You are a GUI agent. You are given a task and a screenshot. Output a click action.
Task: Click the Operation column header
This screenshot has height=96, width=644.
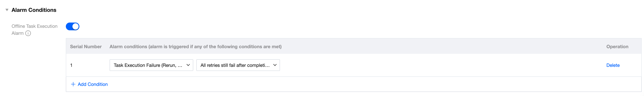617,47
